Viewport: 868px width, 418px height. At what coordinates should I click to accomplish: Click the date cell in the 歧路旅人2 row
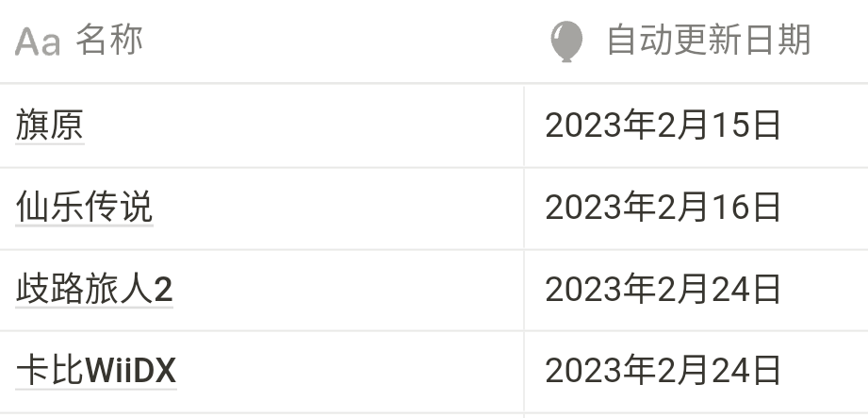[x=663, y=290]
